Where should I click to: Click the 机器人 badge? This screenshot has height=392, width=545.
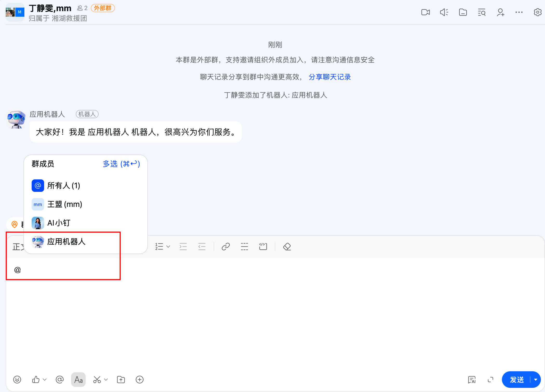pyautogui.click(x=87, y=114)
